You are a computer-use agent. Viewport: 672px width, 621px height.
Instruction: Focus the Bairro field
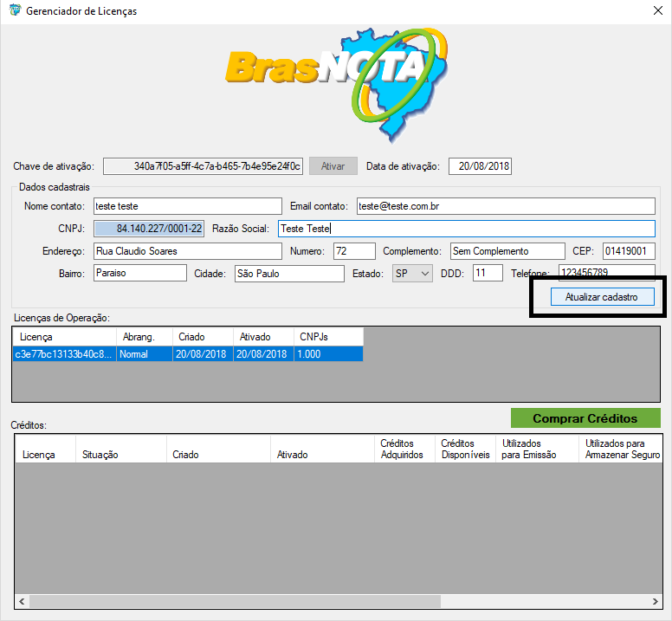tap(140, 273)
